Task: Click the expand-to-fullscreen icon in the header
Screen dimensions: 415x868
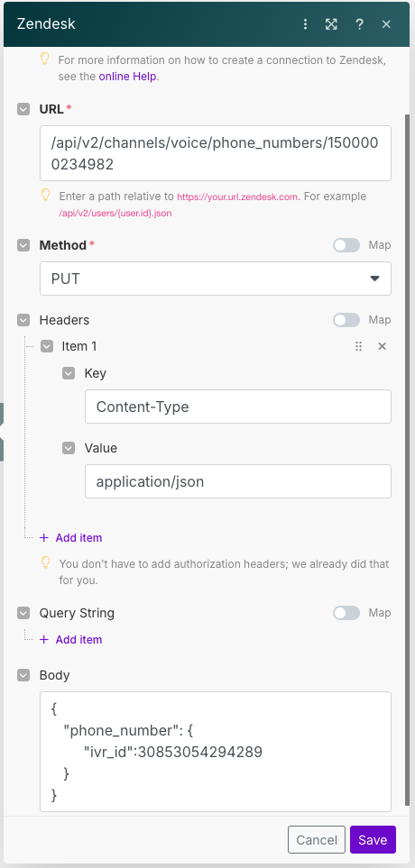Action: pos(331,24)
